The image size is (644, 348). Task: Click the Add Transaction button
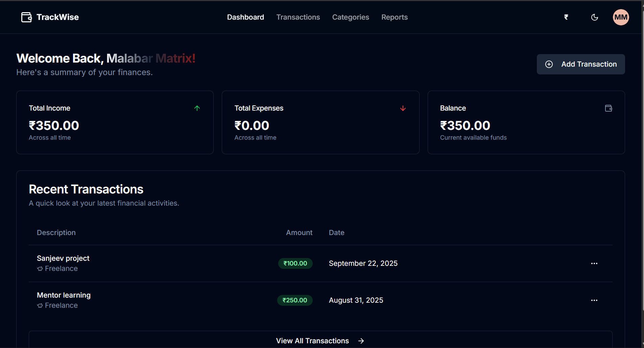[x=581, y=64]
